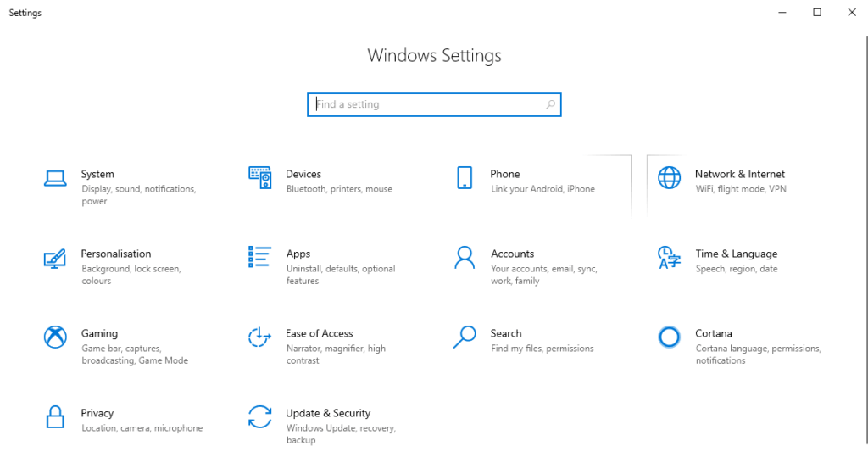This screenshot has width=868, height=463.
Task: Click the Phone icon
Action: [x=465, y=178]
